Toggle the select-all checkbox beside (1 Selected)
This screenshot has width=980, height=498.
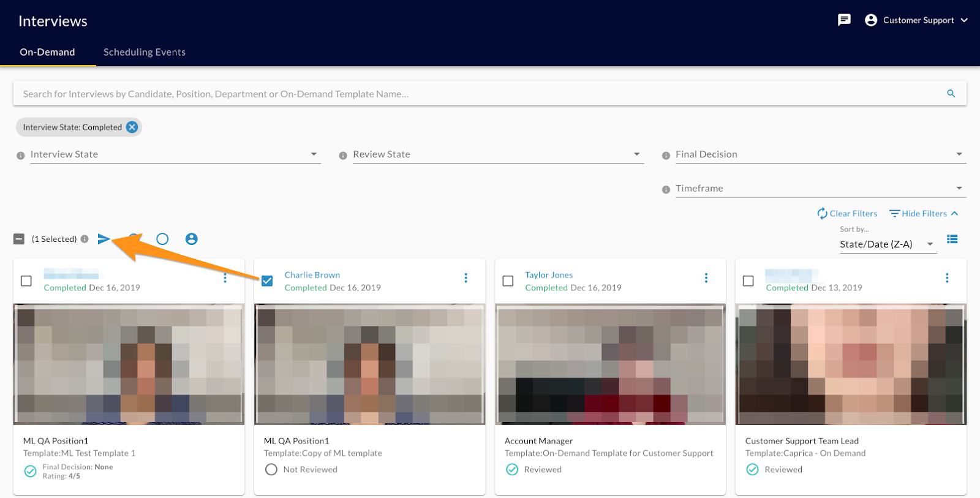[19, 239]
